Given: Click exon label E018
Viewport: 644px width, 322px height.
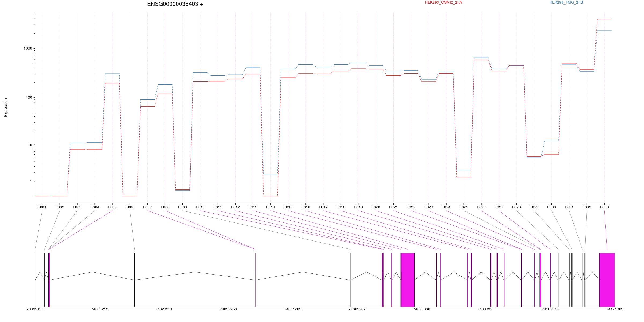Looking at the screenshot, I should pos(341,207).
